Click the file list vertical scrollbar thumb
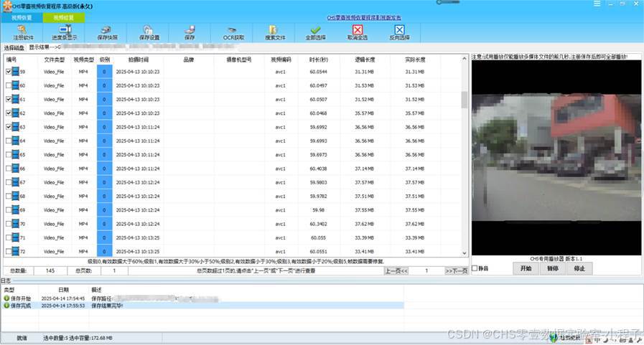The height and width of the screenshot is (345, 644). [x=465, y=100]
